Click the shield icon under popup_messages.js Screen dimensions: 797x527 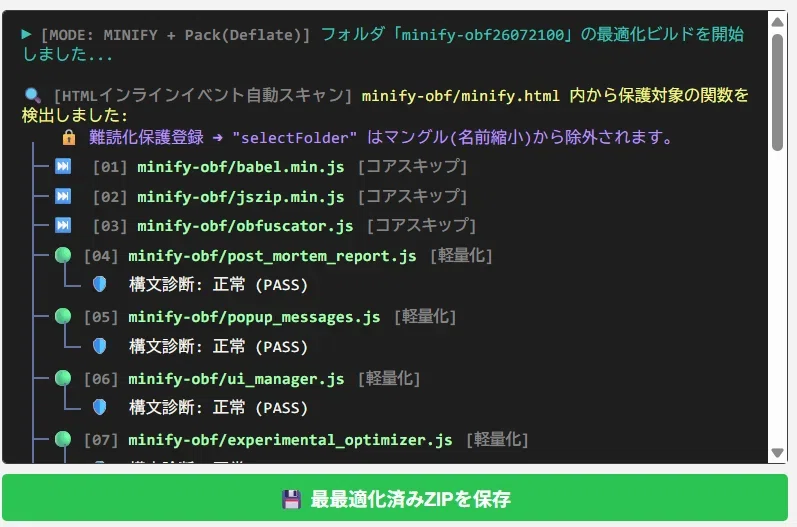click(100, 346)
